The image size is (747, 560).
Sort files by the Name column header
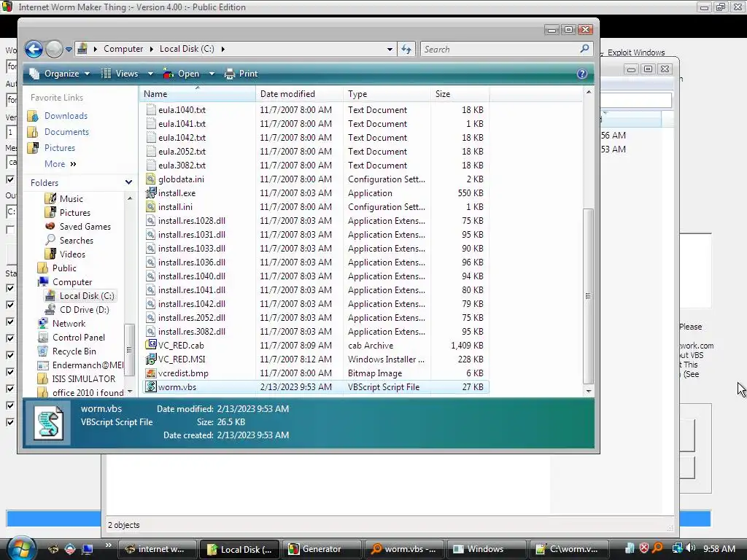tap(198, 94)
